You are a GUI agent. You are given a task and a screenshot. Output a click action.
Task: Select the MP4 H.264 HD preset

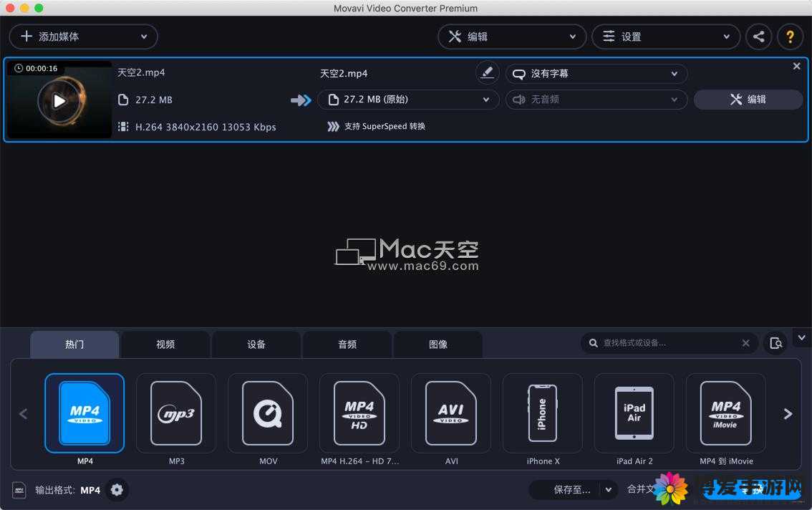(359, 413)
